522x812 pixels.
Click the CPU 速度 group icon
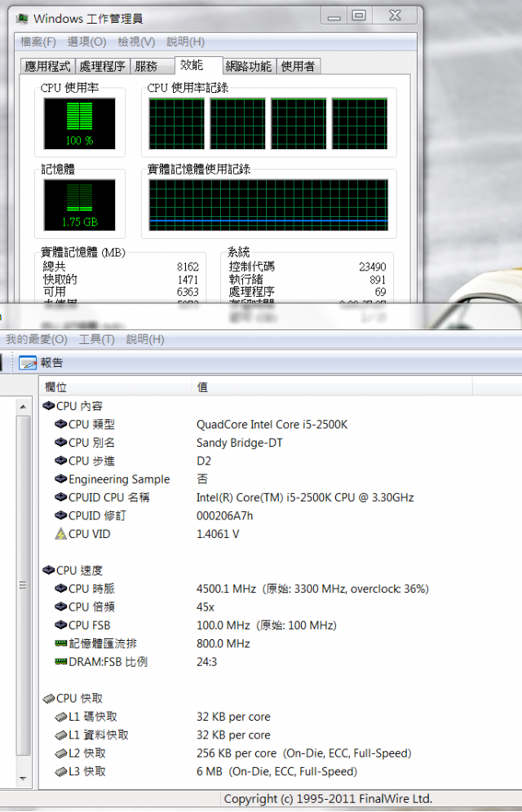pos(49,570)
